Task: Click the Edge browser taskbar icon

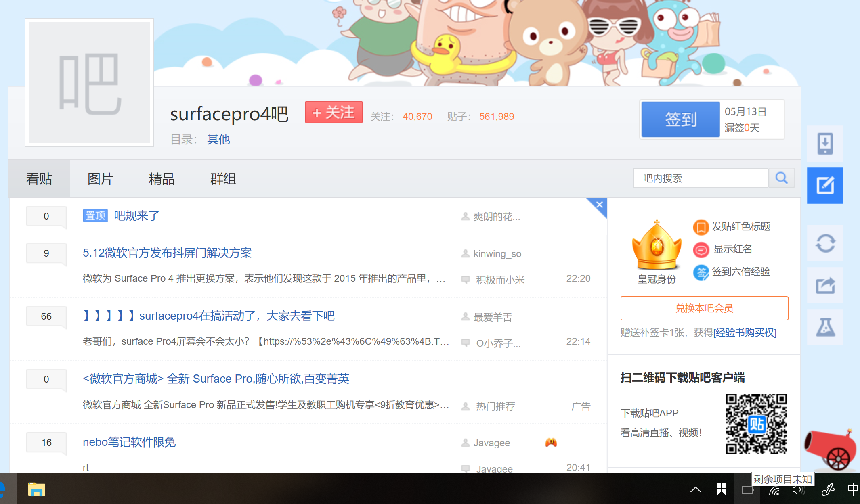Action: point(2,489)
